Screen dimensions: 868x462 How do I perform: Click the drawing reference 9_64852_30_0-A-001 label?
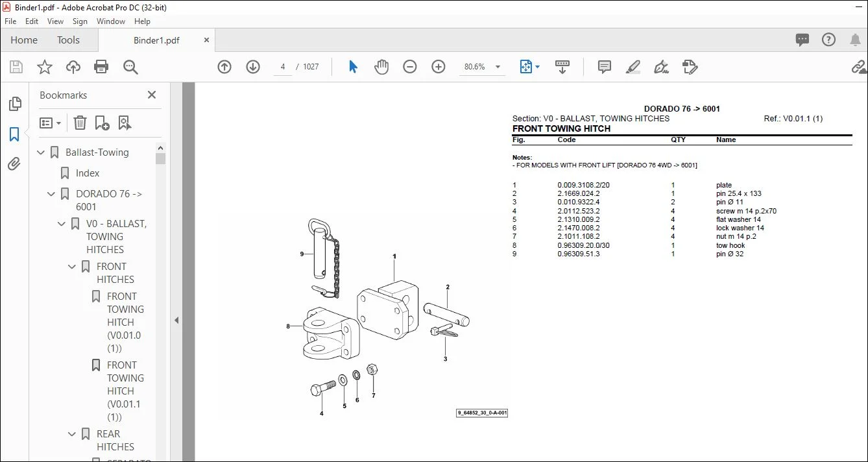tap(482, 413)
